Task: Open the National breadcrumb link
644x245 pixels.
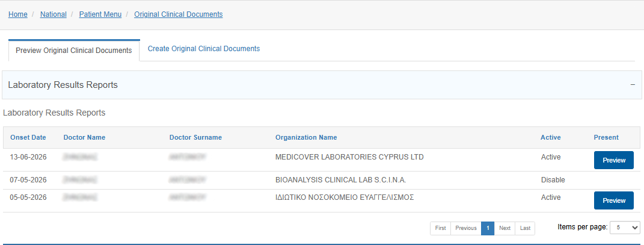Action: point(54,14)
